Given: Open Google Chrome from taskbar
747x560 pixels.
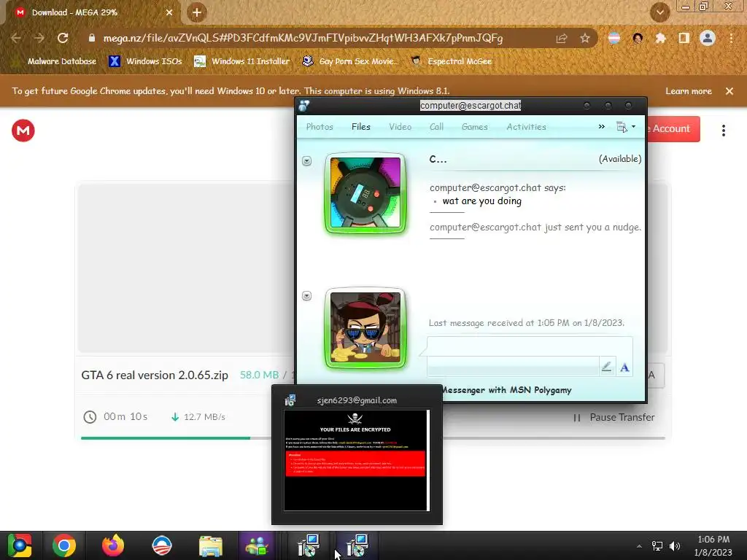Looking at the screenshot, I should coord(64,545).
